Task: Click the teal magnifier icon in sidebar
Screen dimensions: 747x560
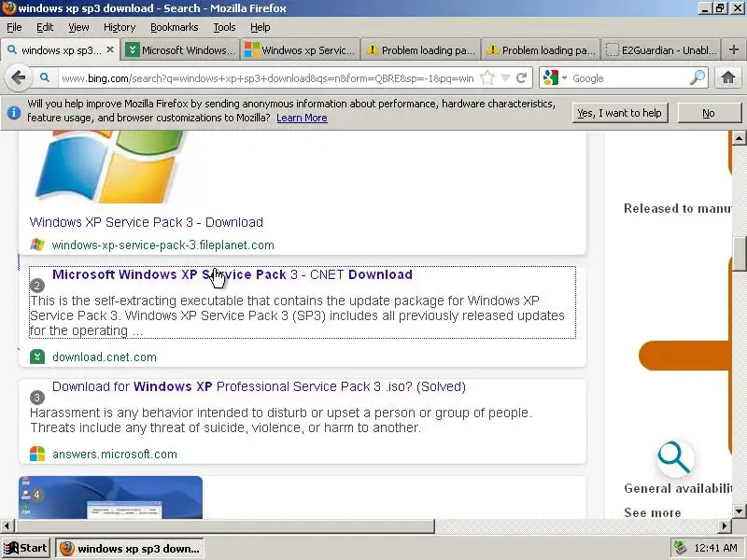Action: click(x=675, y=458)
